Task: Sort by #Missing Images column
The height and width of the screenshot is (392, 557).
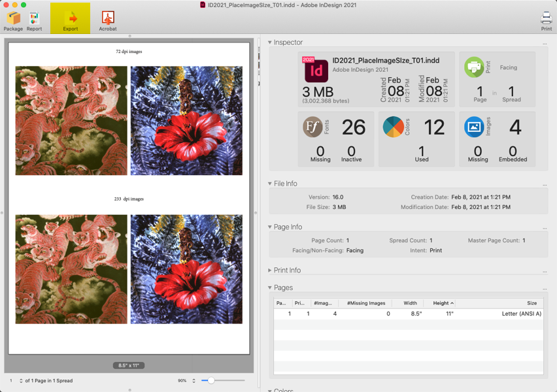Action: click(366, 303)
